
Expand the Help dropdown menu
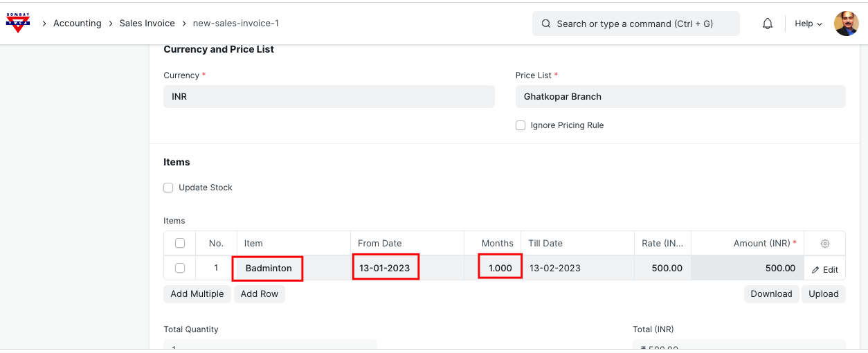(808, 24)
